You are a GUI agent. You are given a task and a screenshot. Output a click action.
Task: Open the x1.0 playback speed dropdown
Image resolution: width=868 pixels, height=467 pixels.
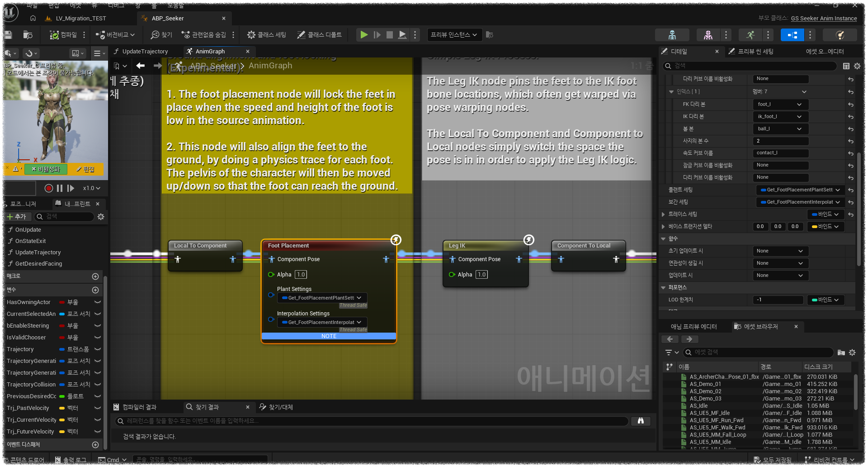91,188
